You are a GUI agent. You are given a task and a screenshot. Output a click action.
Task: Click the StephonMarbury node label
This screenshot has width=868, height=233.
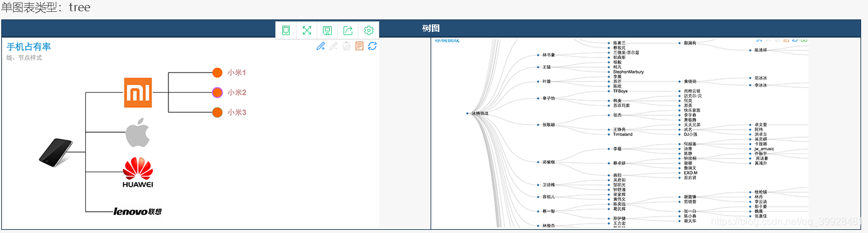[628, 72]
